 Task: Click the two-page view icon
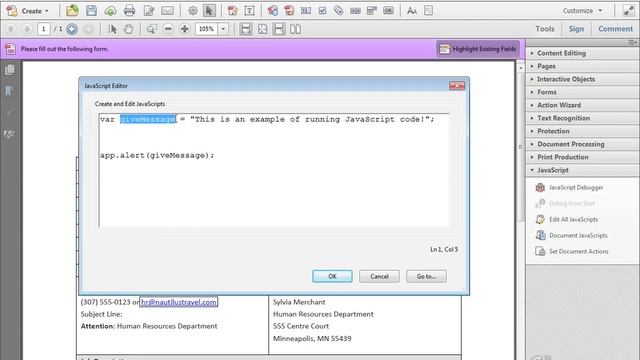point(296,29)
